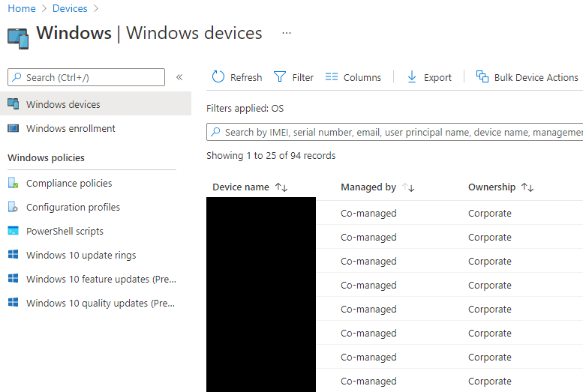Image resolution: width=583 pixels, height=392 pixels.
Task: Open the ellipsis more options menu
Action: pos(287,33)
